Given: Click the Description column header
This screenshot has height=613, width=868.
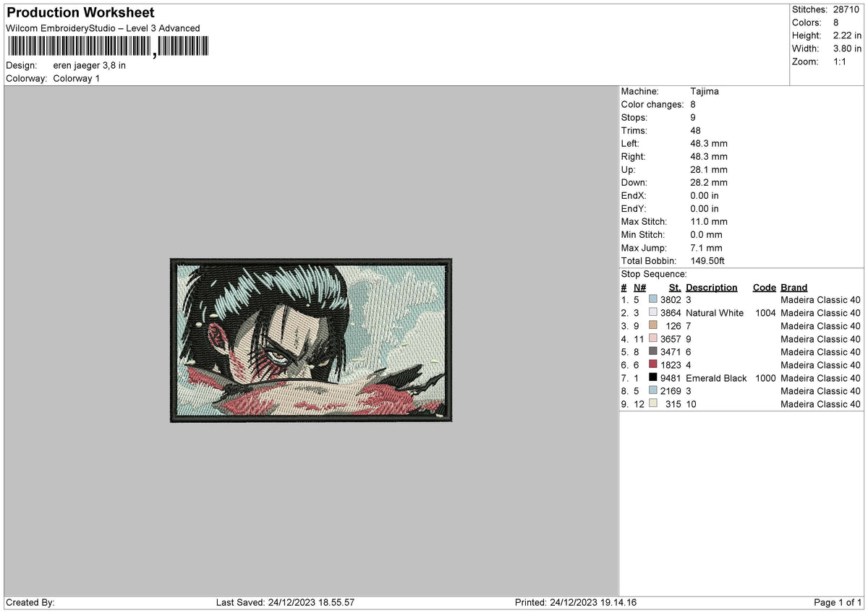Looking at the screenshot, I should (711, 288).
